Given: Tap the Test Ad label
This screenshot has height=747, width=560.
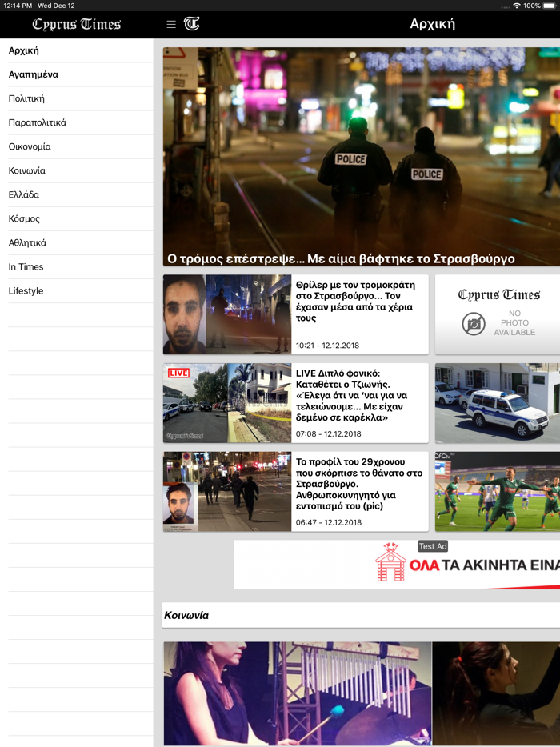Looking at the screenshot, I should (x=433, y=546).
